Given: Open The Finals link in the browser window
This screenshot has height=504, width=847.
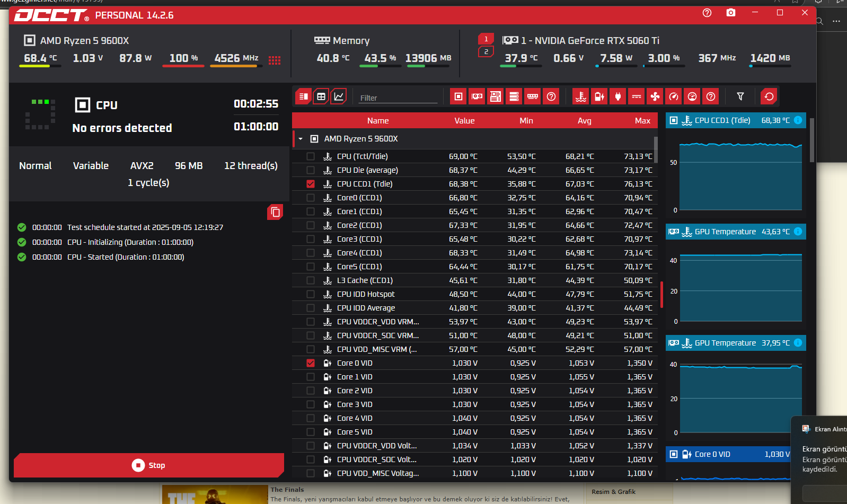Looking at the screenshot, I should 287,490.
